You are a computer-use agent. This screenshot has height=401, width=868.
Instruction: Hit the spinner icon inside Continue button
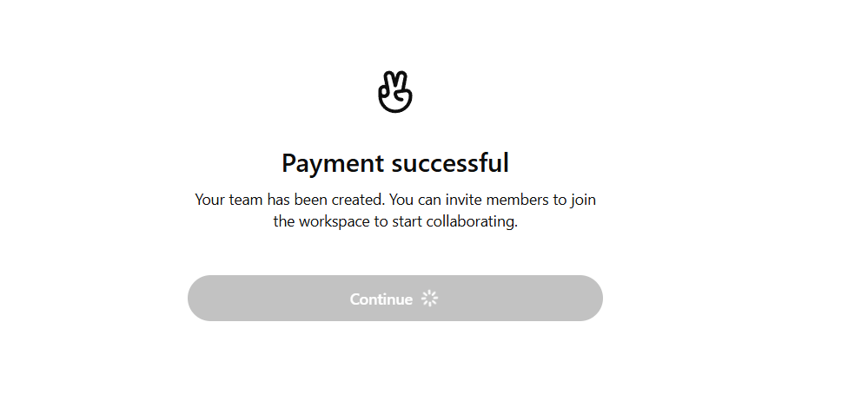click(x=429, y=299)
